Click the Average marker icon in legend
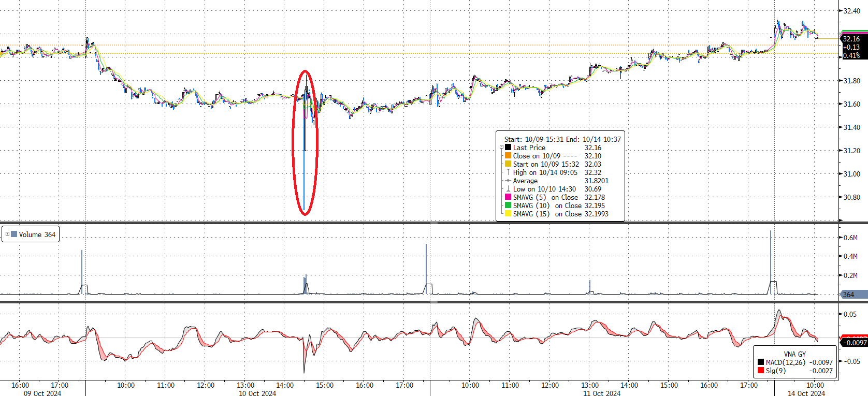 pos(508,181)
